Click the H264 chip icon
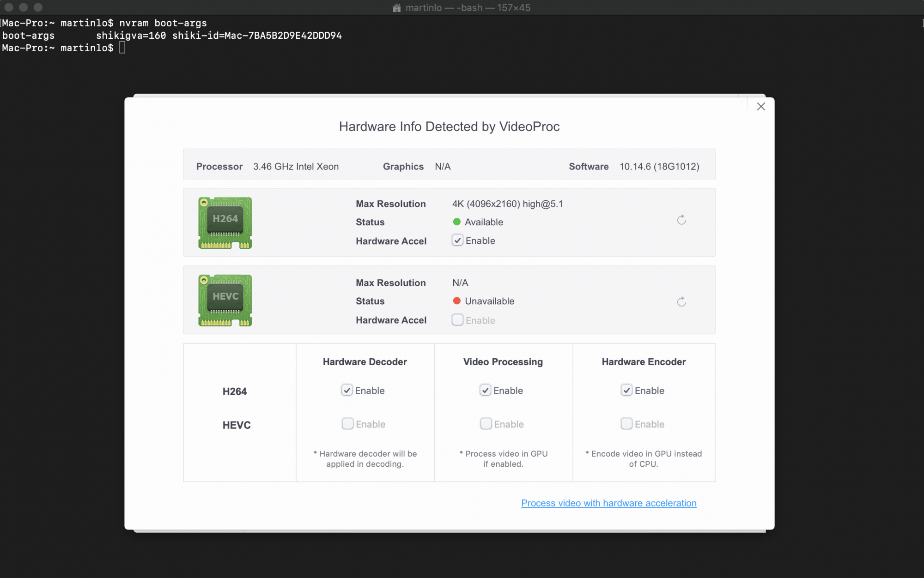 [x=225, y=223]
